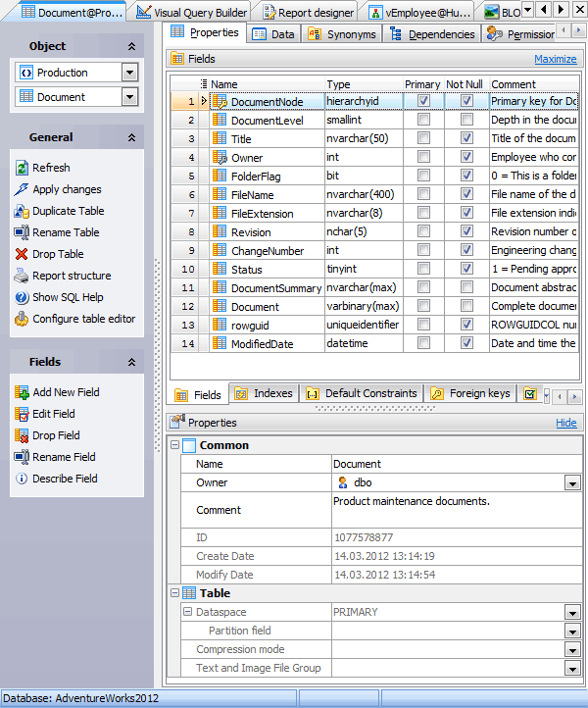Toggle Not Null checkbox for DocumentSummary
This screenshot has height=708, width=588.
[466, 286]
